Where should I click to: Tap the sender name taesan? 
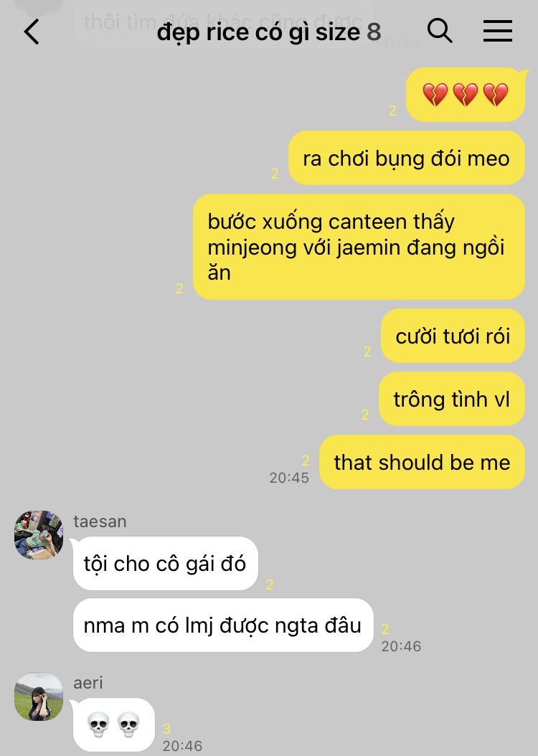point(100,521)
